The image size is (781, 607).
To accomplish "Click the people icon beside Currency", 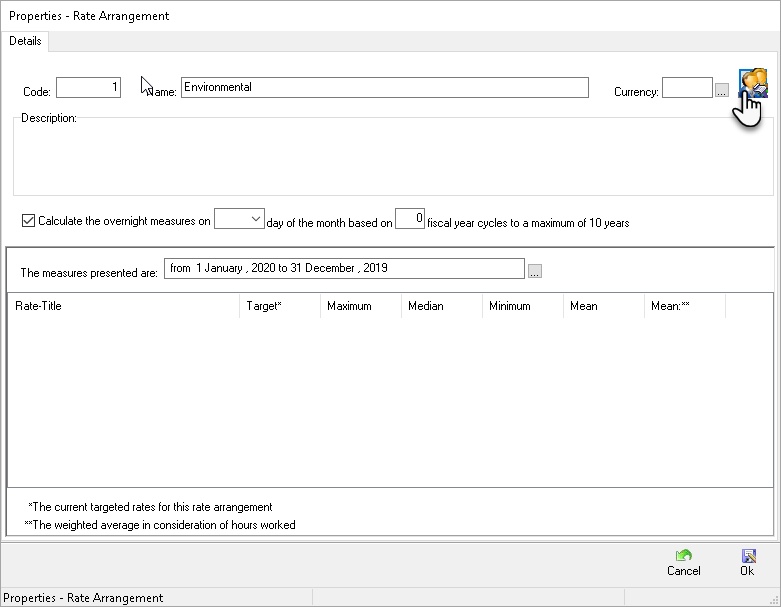I will tap(753, 83).
